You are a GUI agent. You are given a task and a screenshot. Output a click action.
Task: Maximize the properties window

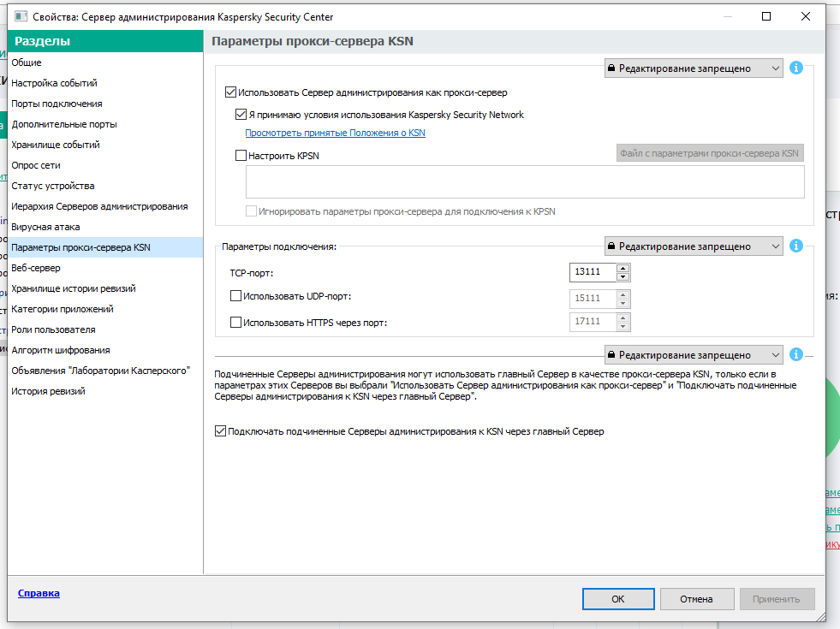766,16
